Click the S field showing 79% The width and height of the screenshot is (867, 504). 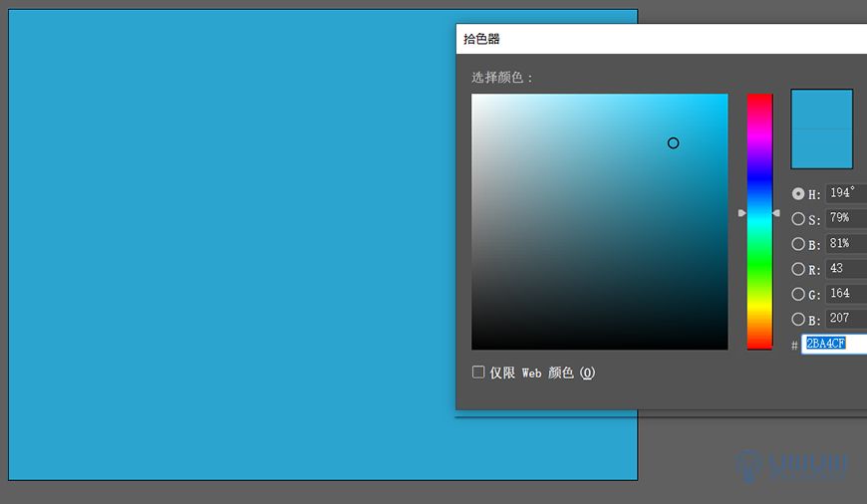click(x=846, y=218)
